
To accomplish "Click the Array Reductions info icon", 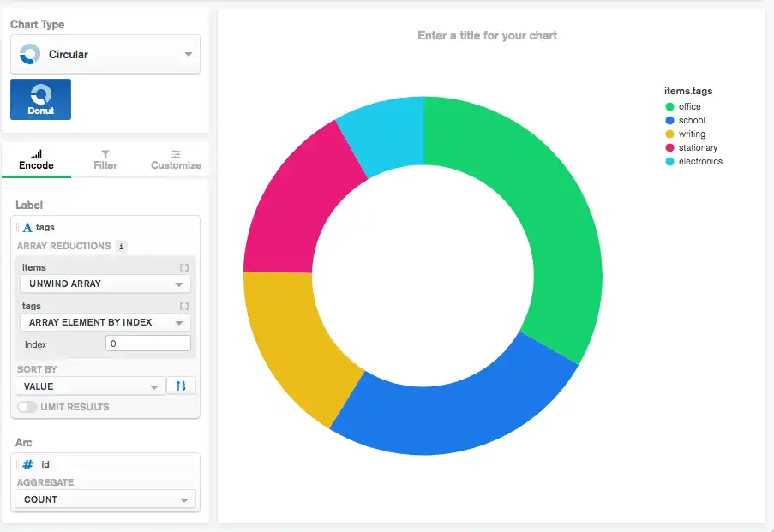I will pos(121,247).
